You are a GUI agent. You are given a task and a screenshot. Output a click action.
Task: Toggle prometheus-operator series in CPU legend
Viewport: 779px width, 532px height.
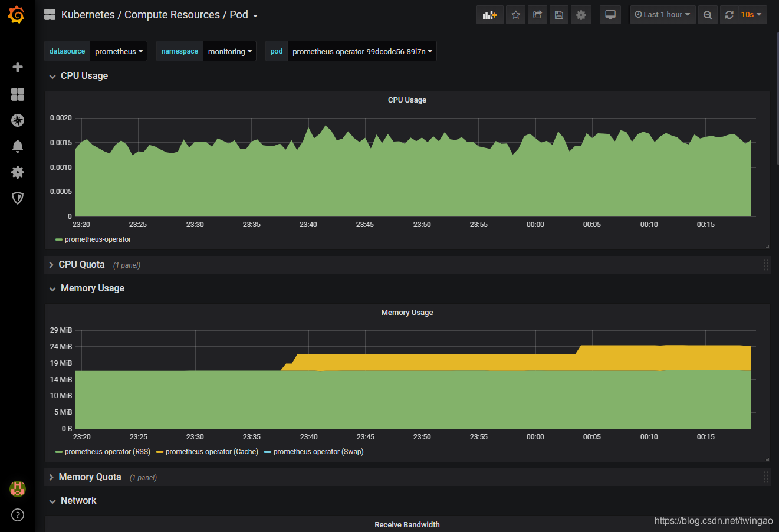point(98,239)
